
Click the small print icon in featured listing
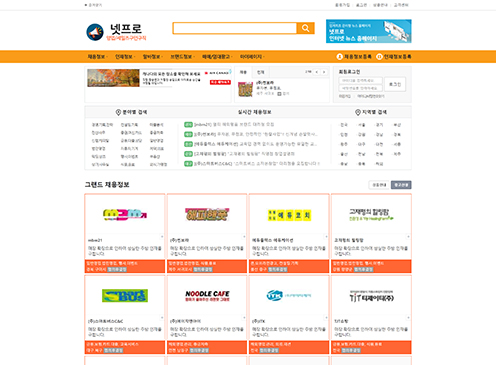tap(280, 94)
